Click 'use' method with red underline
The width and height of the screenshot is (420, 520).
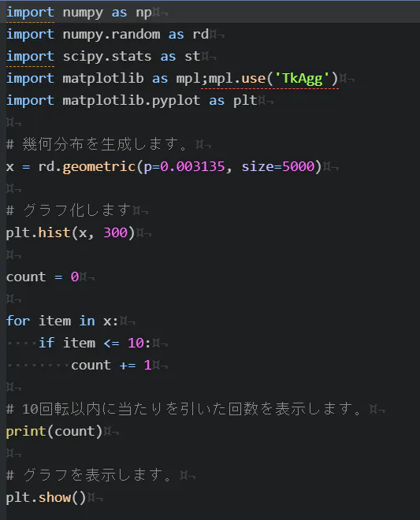coord(254,79)
